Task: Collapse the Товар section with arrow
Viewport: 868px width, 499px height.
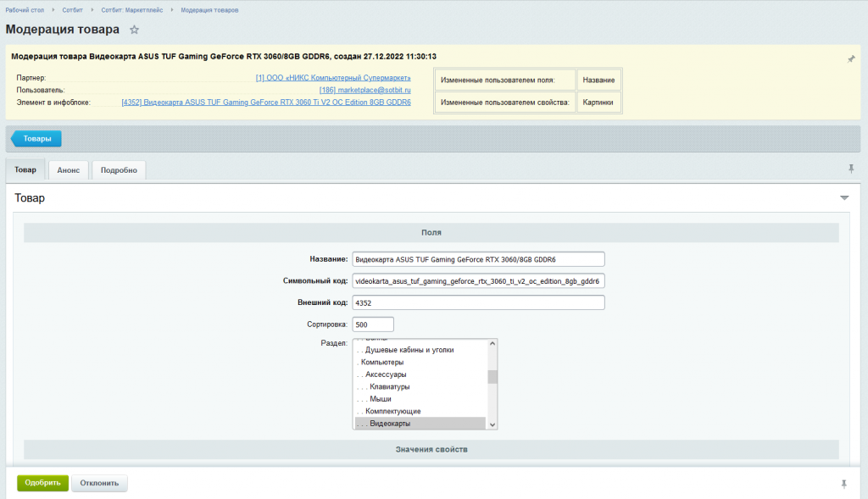Action: click(844, 197)
